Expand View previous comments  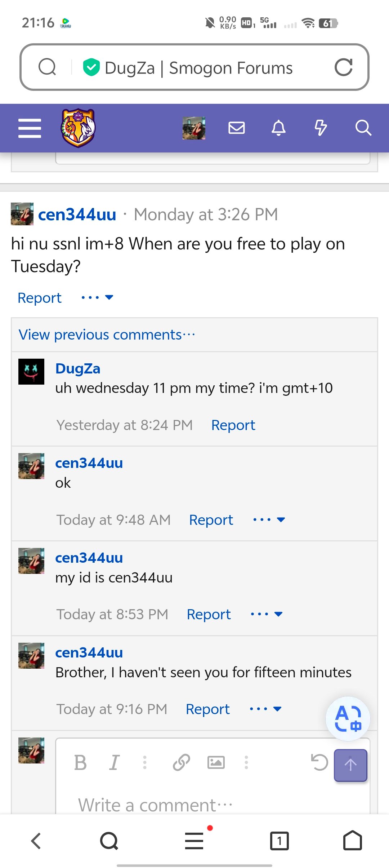(107, 335)
